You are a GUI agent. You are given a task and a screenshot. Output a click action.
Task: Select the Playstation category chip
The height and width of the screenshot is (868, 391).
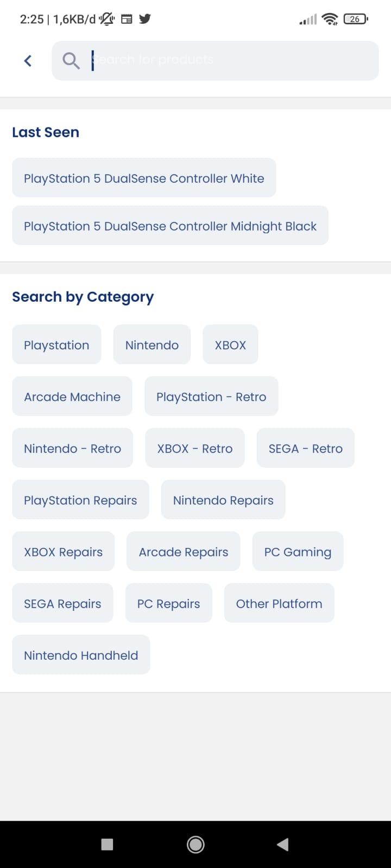click(x=56, y=345)
